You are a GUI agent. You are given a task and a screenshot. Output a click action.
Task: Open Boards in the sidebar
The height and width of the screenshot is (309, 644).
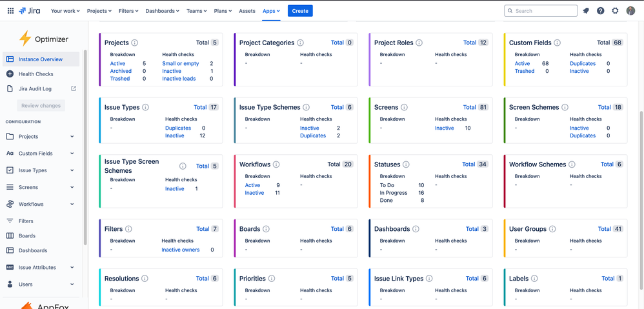(x=41, y=235)
